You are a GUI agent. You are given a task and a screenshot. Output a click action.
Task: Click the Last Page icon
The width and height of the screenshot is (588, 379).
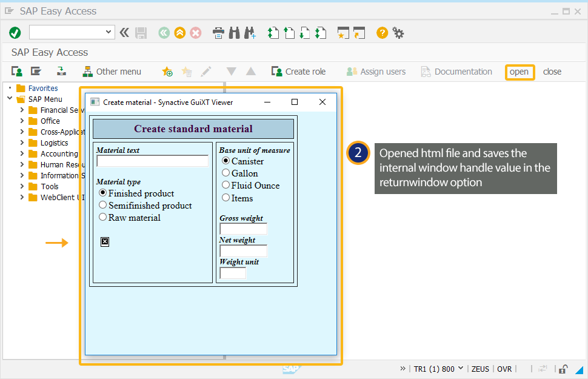click(320, 33)
